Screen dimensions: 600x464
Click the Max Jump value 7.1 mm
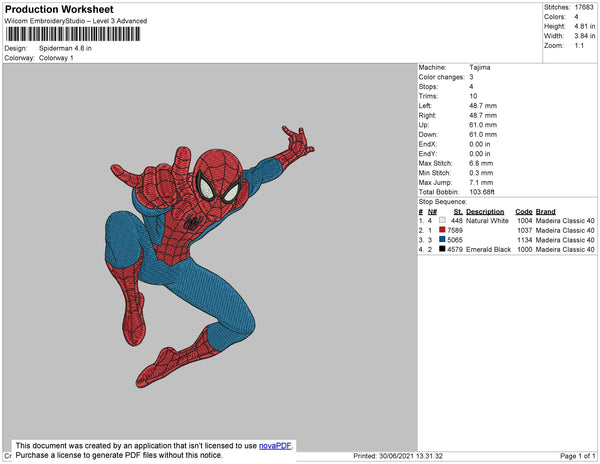[481, 182]
